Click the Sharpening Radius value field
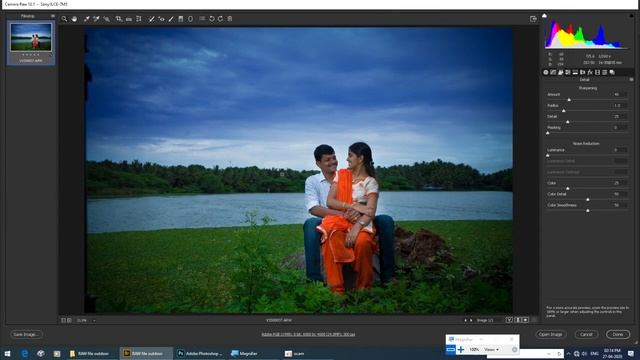This screenshot has width=640, height=360. click(620, 105)
